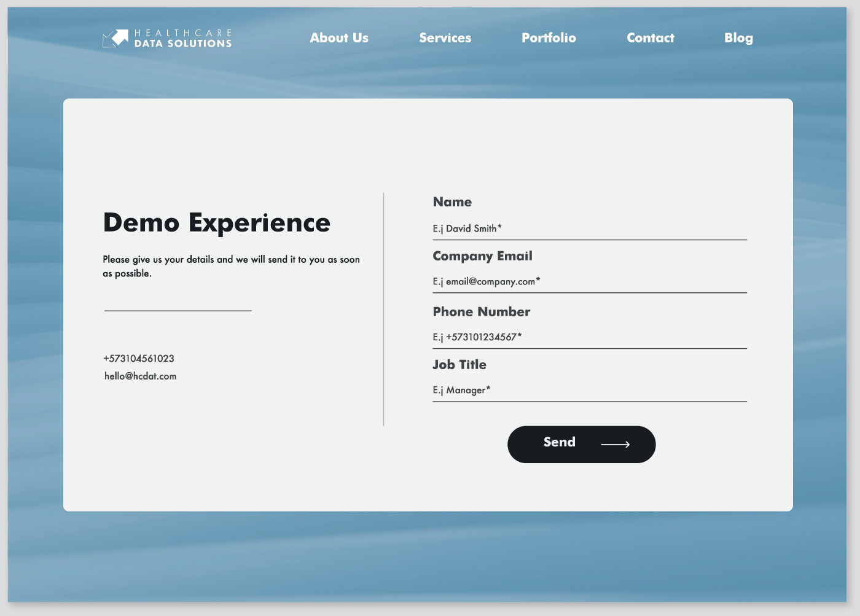Click the Healthcare Data Solutions logo text
Screen dimensions: 860x616
tap(183, 38)
